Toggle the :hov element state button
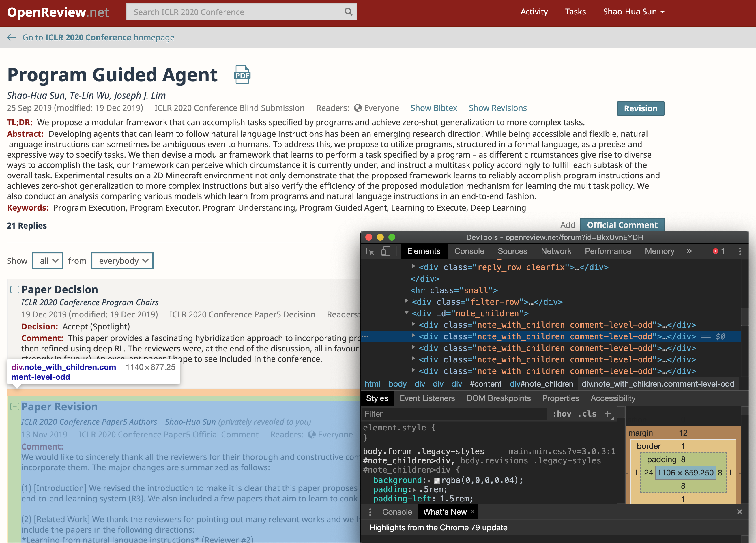The height and width of the screenshot is (543, 756). (x=562, y=414)
